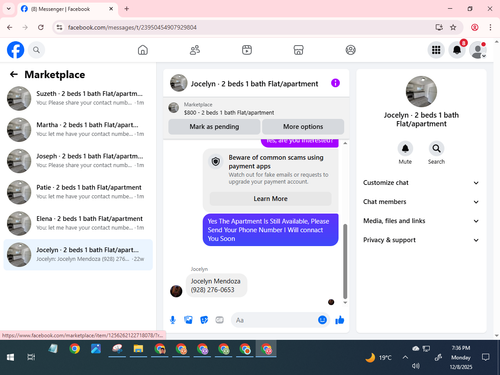Viewport: 500px width, 375px height.
Task: Open the Marketplace storefront icon in top bar
Action: (298, 50)
